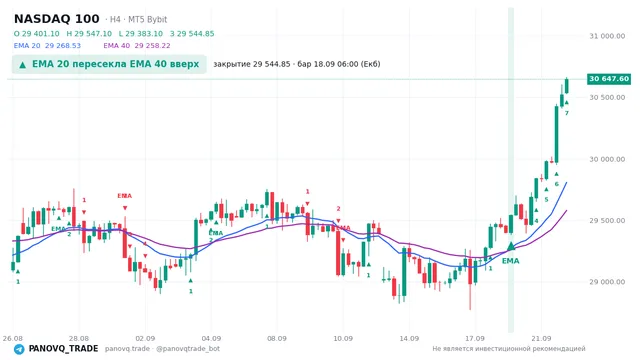Click the 26.08 date axis label
Screen dimensions: 640x360
(13, 338)
